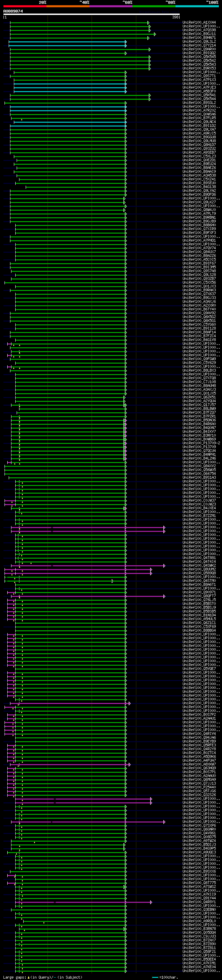Select the UniRef100_B4L2H6 label
The width and height of the screenshot is (222, 980).
[x=199, y=459]
